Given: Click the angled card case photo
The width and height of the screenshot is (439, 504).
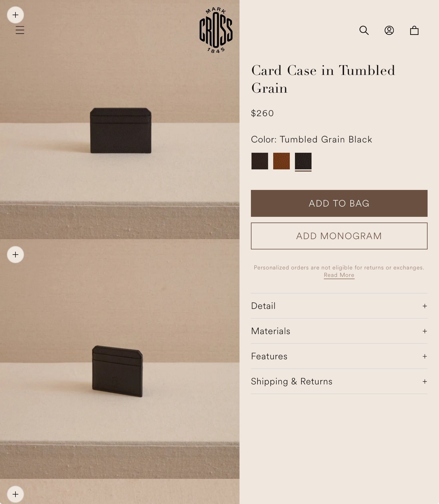Looking at the screenshot, I should pyautogui.click(x=120, y=359).
